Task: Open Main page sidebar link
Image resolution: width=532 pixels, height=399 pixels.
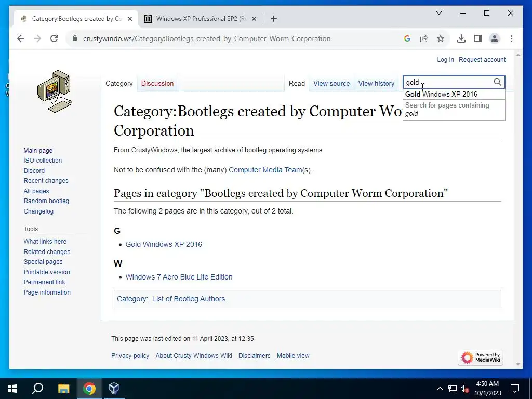Action: [38, 151]
